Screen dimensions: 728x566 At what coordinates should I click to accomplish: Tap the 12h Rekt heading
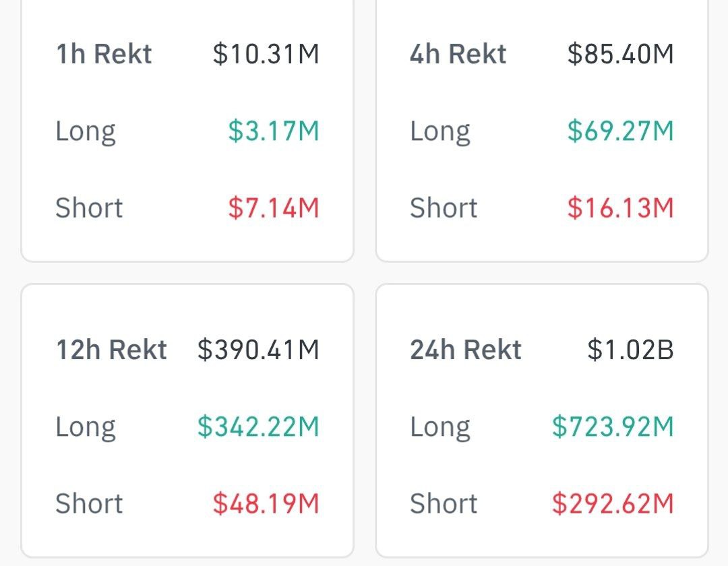111,350
